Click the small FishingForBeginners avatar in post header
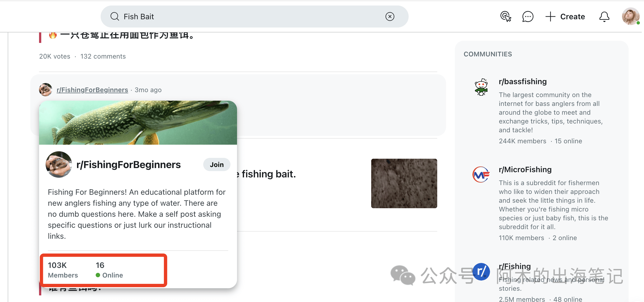This screenshot has height=302, width=644. (46, 90)
